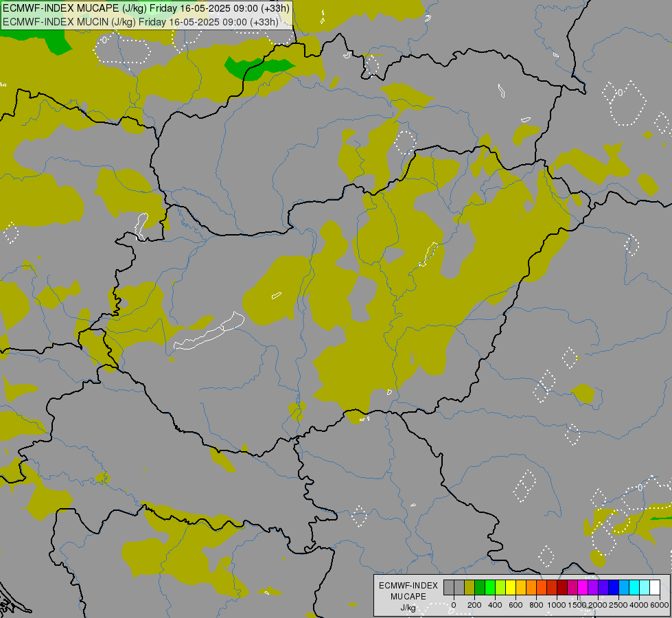Click the pale cyan legend swatch
This screenshot has width=672, height=618.
pos(645,587)
